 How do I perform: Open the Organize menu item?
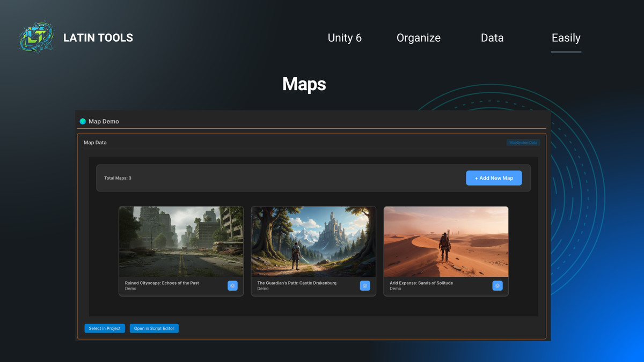click(x=418, y=38)
